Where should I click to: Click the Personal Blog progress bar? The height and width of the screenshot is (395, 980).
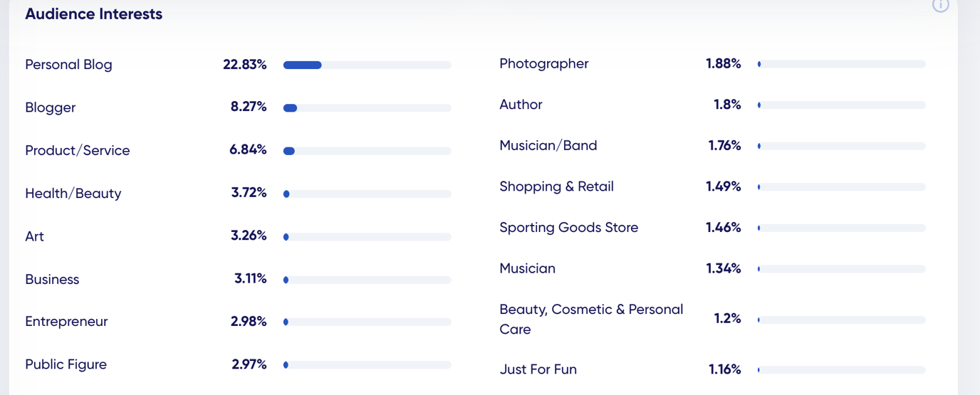click(367, 65)
